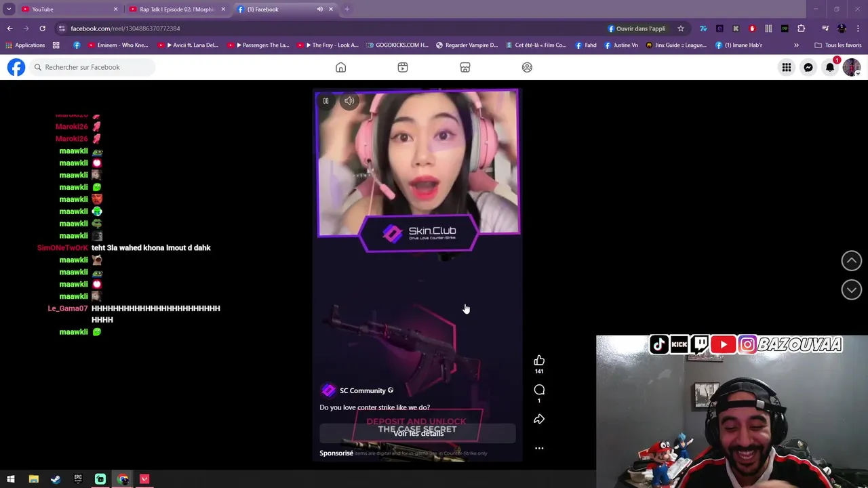Open the Facebook nine-dot menu grid
This screenshot has height=488, width=868.
pos(787,67)
